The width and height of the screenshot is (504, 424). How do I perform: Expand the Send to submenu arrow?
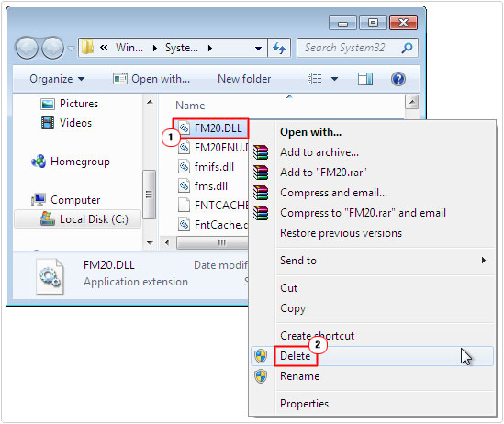click(484, 261)
